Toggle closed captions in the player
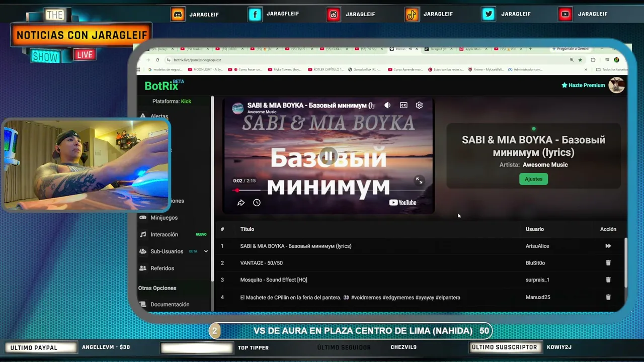 click(x=404, y=105)
